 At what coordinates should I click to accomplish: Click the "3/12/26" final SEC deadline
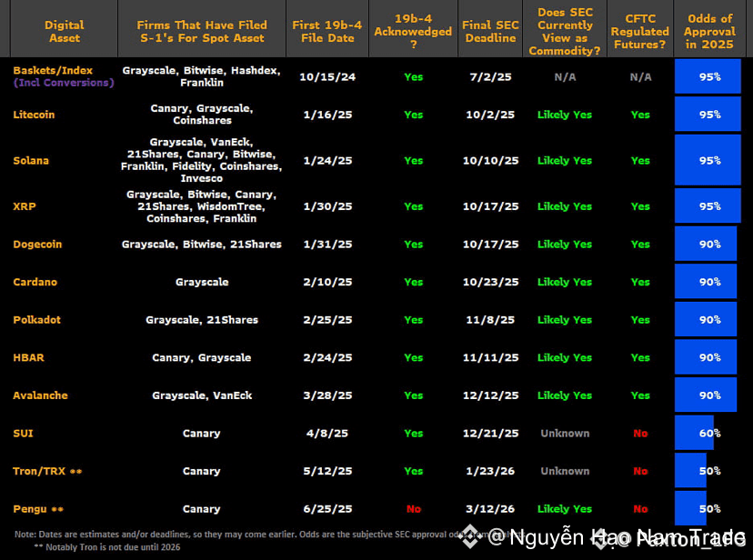point(490,509)
